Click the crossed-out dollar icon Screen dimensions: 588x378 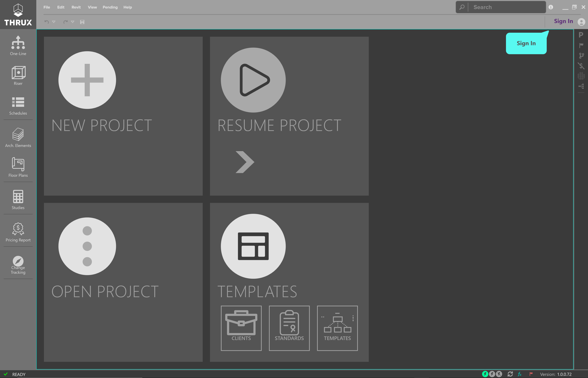point(581,66)
